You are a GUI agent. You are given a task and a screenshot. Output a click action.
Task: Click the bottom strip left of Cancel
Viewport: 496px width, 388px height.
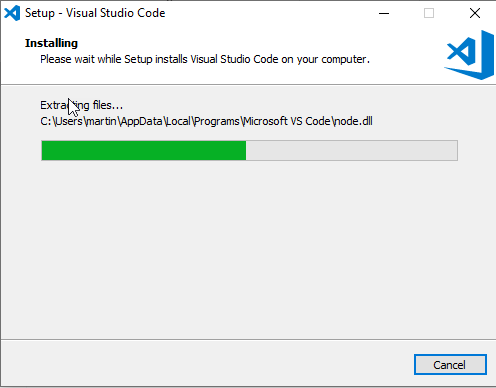(x=207, y=364)
